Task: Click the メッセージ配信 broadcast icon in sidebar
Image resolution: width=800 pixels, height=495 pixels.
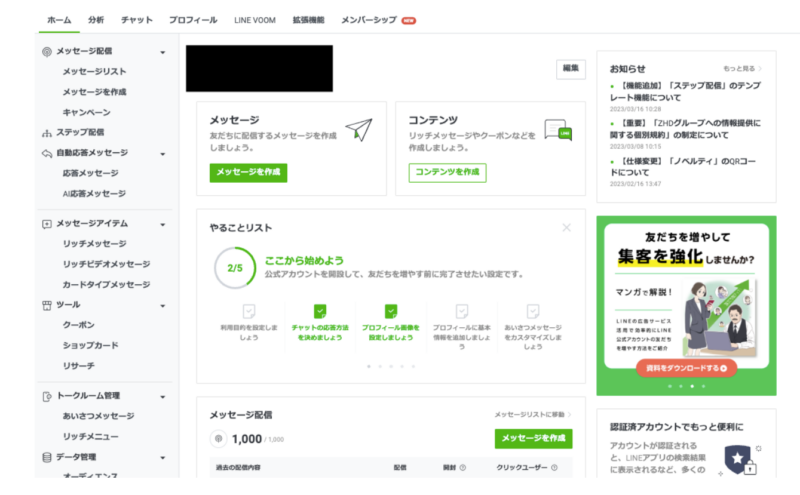Action: 47,52
